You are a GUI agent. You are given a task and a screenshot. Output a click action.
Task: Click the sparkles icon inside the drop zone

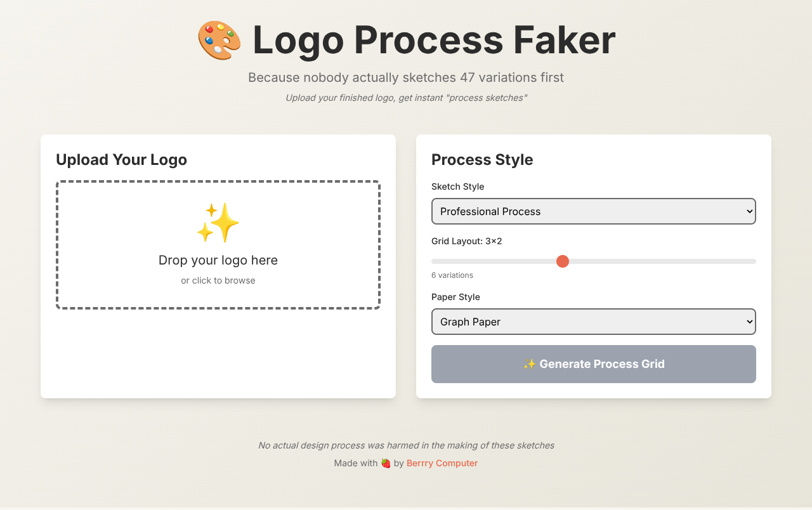pyautogui.click(x=218, y=223)
